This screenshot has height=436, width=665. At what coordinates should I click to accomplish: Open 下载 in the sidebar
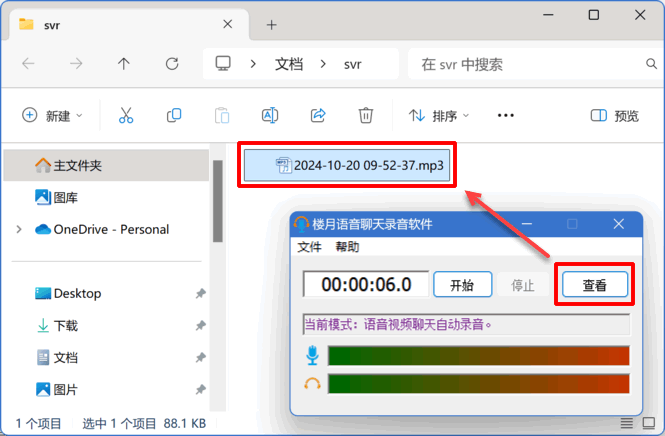coord(106,326)
